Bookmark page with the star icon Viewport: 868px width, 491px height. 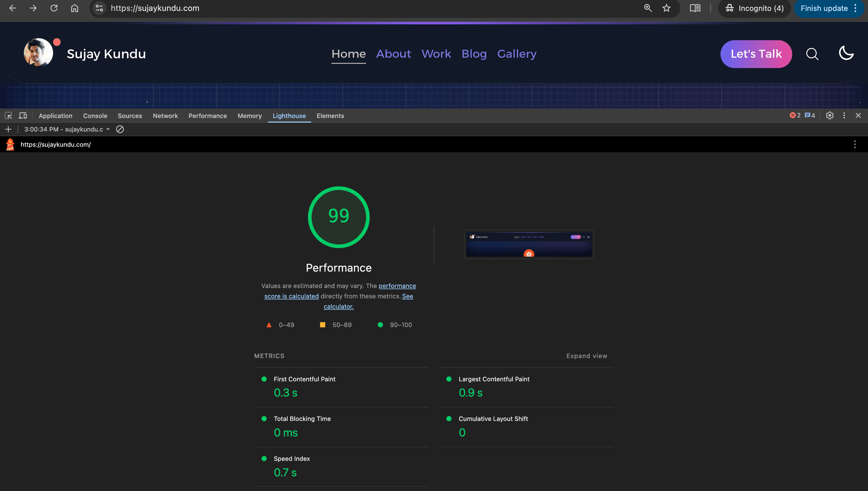[x=666, y=8]
